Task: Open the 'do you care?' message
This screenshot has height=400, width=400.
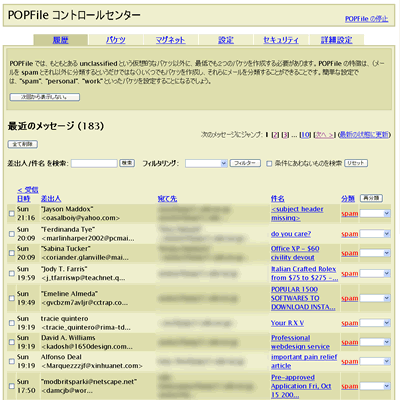Action: tap(291, 234)
